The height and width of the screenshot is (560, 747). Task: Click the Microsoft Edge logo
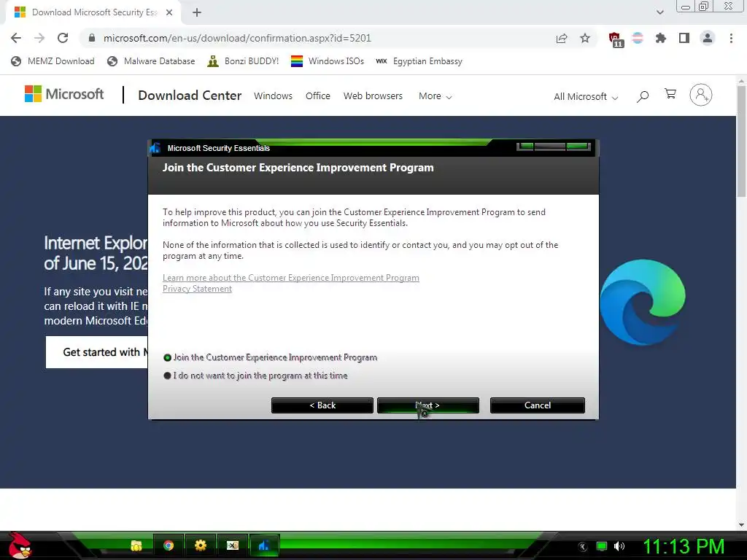[642, 302]
